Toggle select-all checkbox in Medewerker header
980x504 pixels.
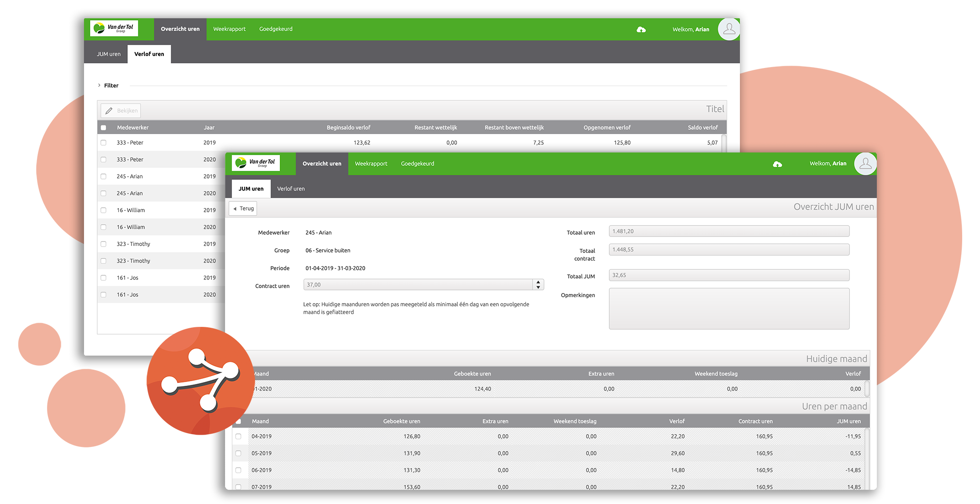coord(104,128)
